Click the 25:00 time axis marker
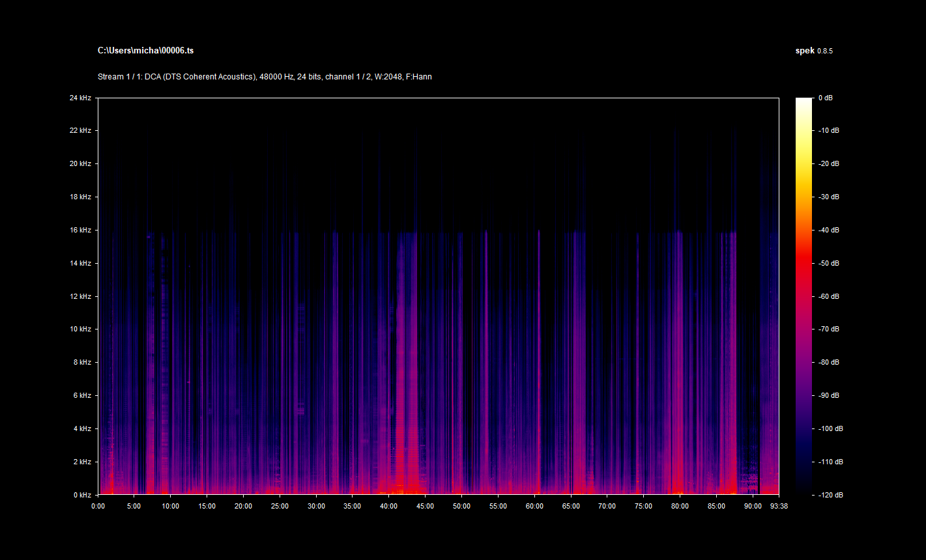 pyautogui.click(x=280, y=505)
